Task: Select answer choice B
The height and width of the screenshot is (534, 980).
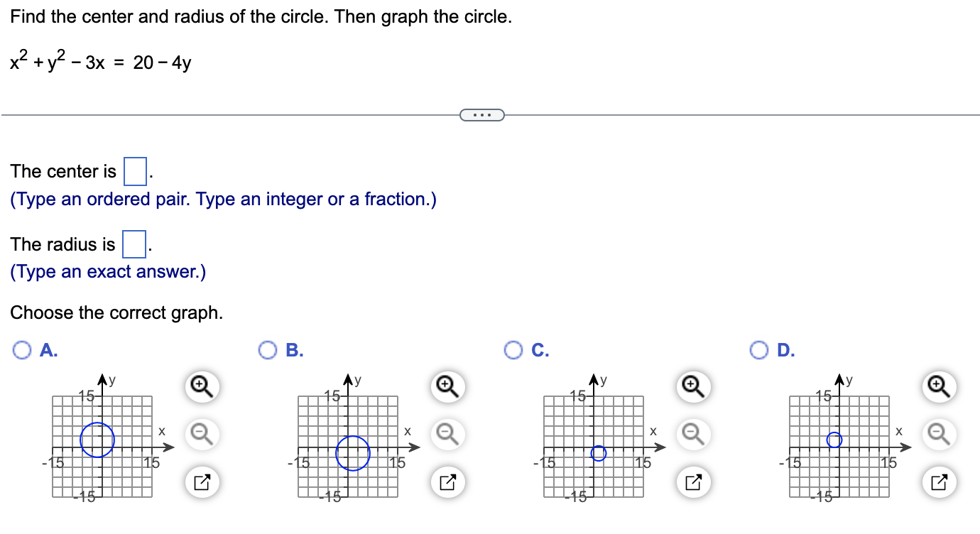Action: 267,349
